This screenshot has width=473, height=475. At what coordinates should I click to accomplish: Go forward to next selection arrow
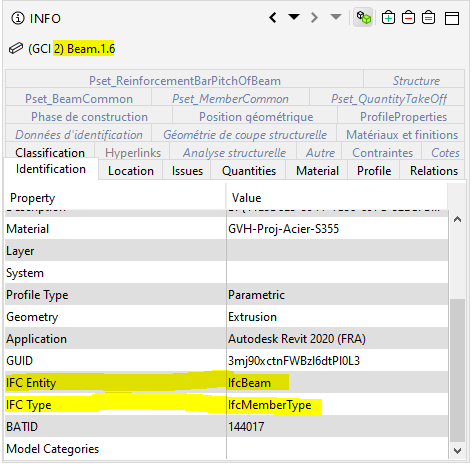tap(314, 18)
